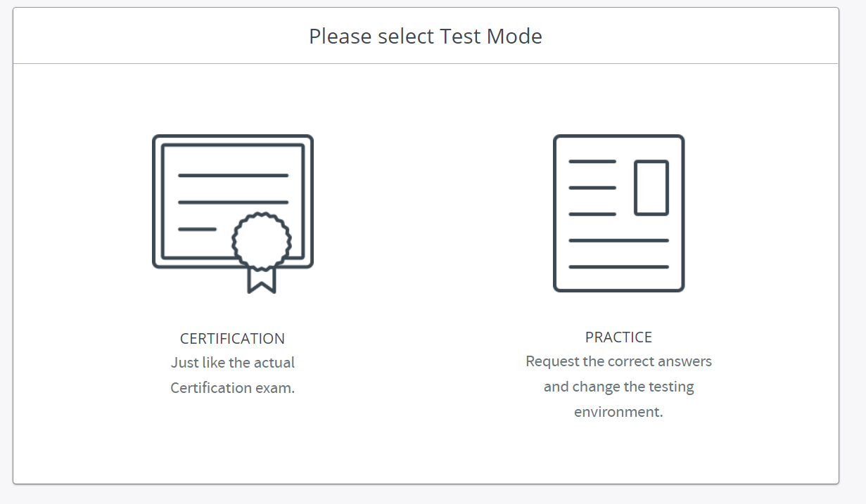Click 'Just like the actual' description text
The height and width of the screenshot is (504, 866).
(x=233, y=363)
